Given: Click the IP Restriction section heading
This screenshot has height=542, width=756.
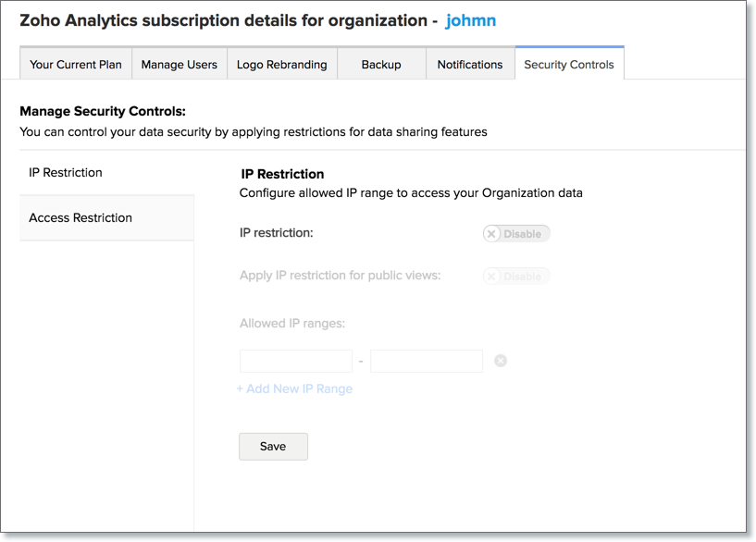Looking at the screenshot, I should pos(282,174).
